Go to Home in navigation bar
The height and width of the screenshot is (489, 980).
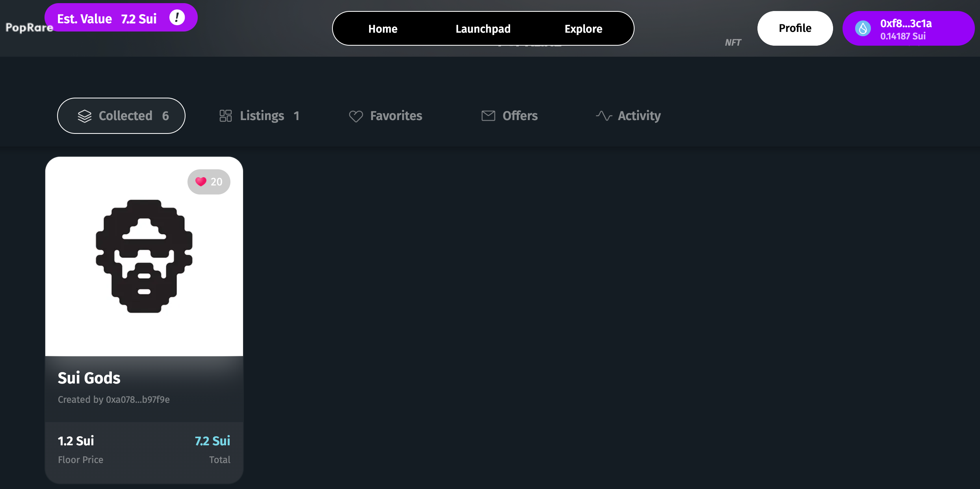pos(382,29)
